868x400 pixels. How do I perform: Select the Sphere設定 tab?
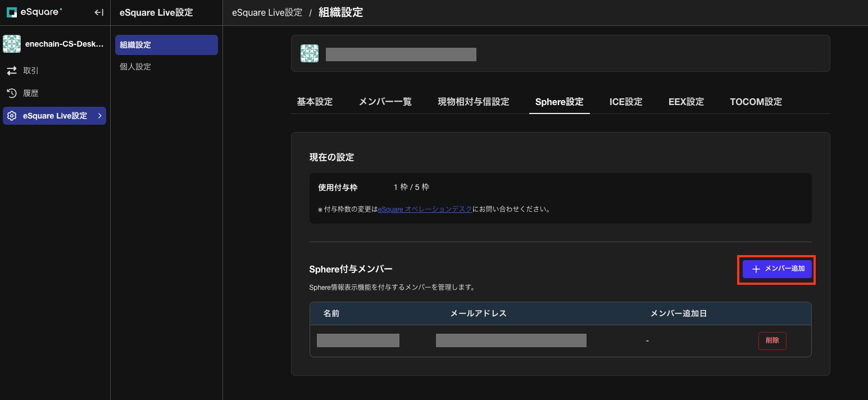coord(560,102)
